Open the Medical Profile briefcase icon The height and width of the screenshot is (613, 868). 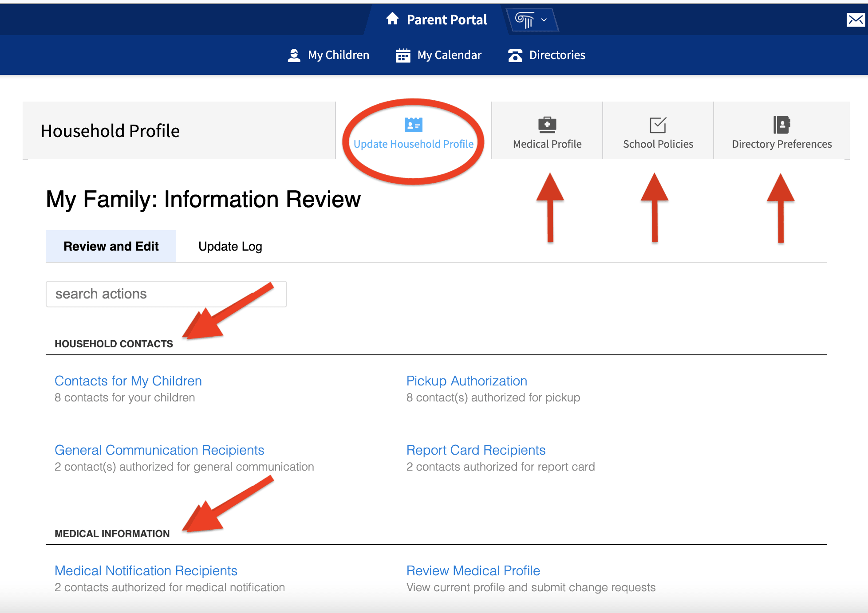click(547, 125)
